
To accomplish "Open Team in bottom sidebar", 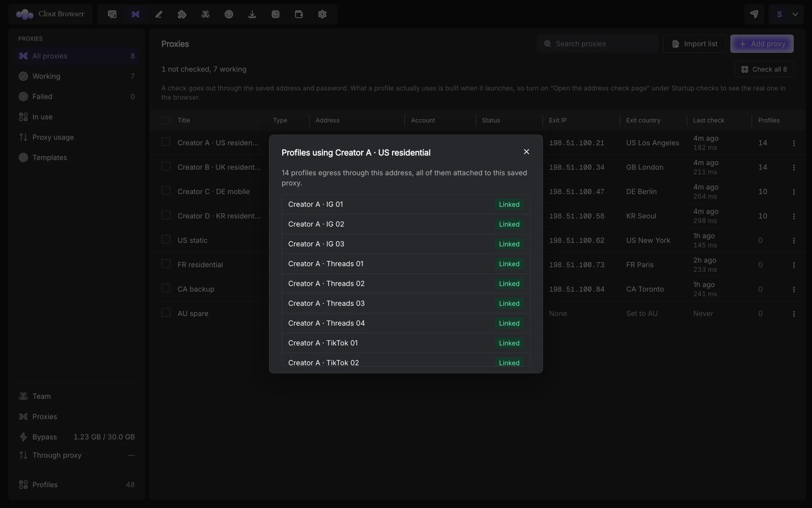I will (x=77, y=396).
